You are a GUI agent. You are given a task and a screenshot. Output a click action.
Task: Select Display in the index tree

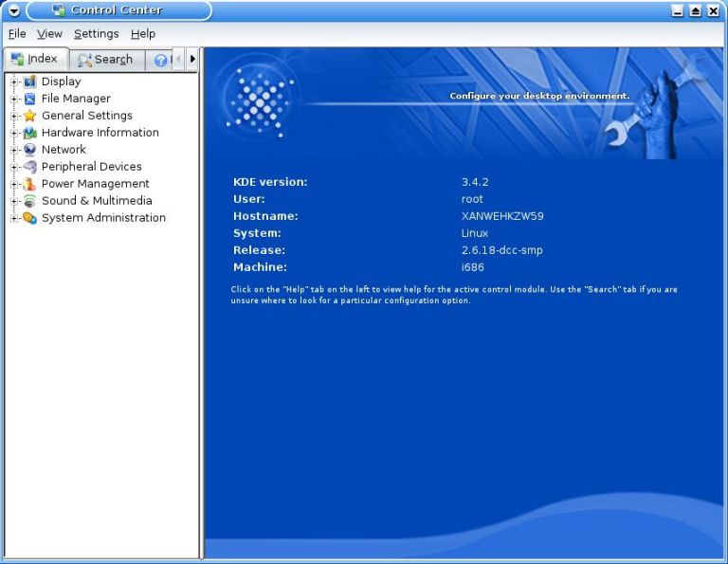62,82
